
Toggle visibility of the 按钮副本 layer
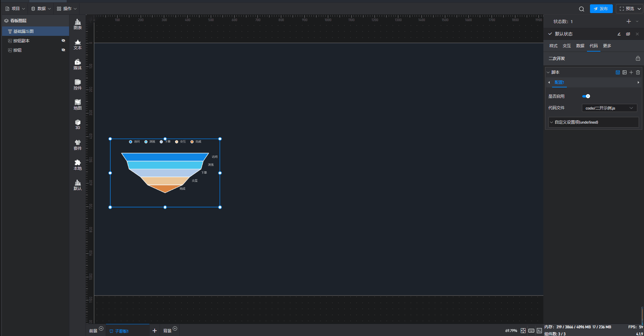tap(63, 41)
